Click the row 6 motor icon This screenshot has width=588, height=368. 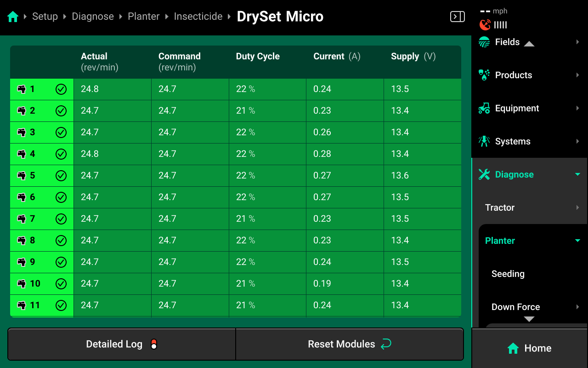(22, 197)
